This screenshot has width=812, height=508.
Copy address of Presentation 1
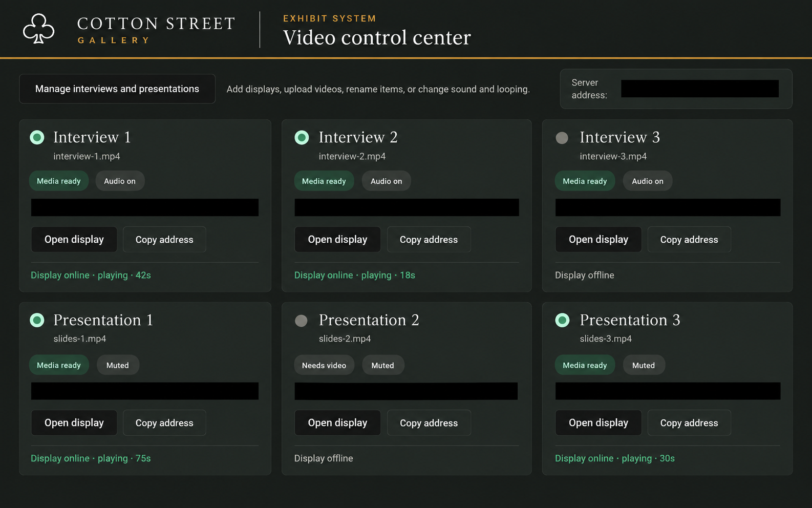(164, 422)
